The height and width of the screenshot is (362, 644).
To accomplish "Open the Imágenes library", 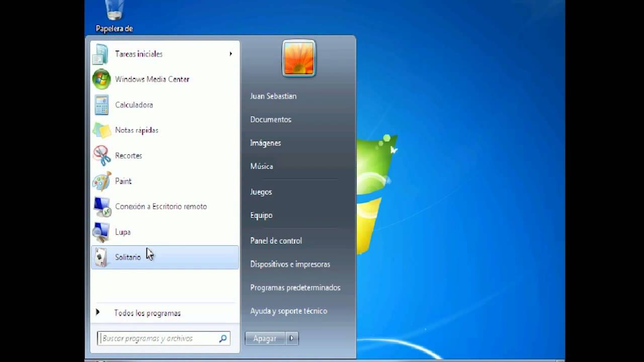I will tap(266, 143).
